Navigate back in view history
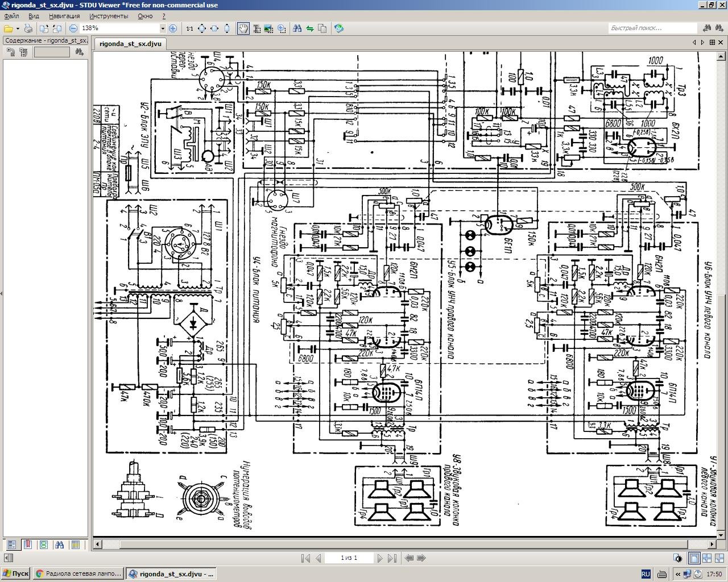The image size is (728, 582). (409, 558)
